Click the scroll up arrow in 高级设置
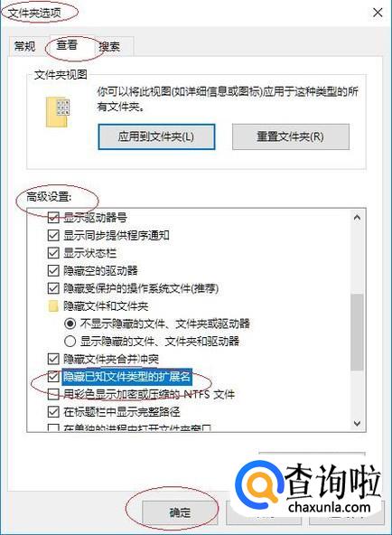The height and width of the screenshot is (535, 392). point(357,217)
